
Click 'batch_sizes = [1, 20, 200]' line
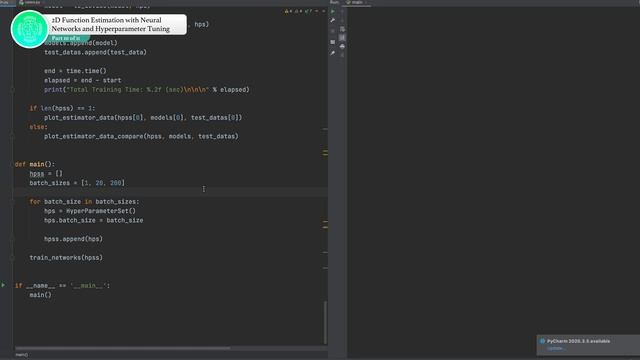tap(77, 183)
